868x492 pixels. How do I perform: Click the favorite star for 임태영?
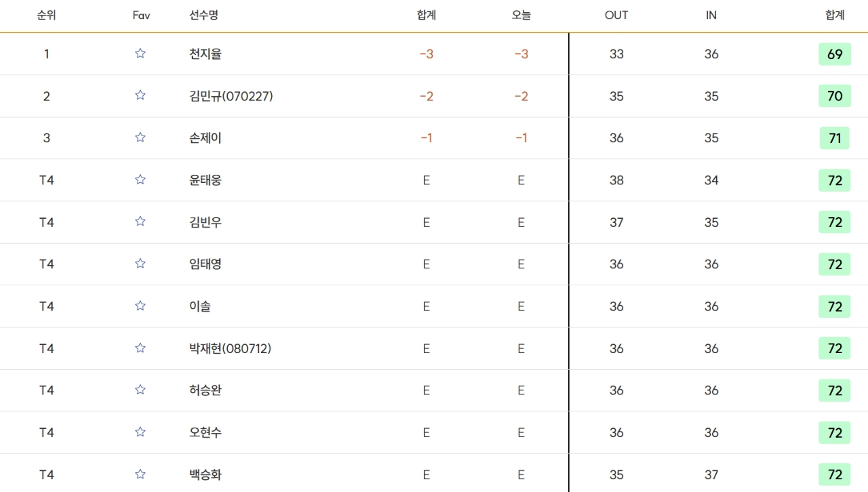(140, 264)
